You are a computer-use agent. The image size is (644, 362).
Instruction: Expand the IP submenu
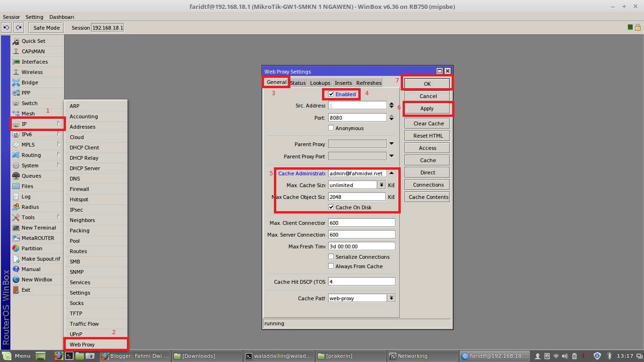(59, 123)
